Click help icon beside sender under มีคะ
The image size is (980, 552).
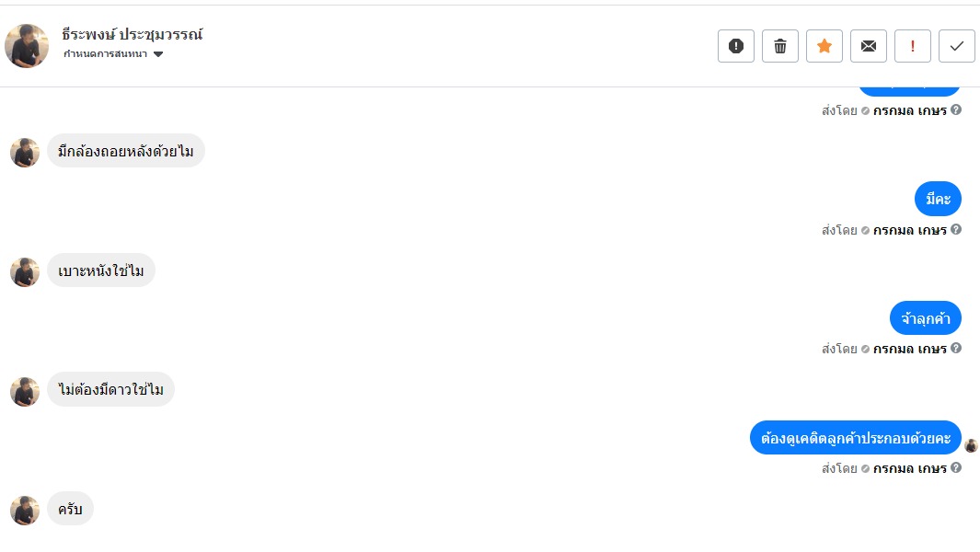[956, 229]
